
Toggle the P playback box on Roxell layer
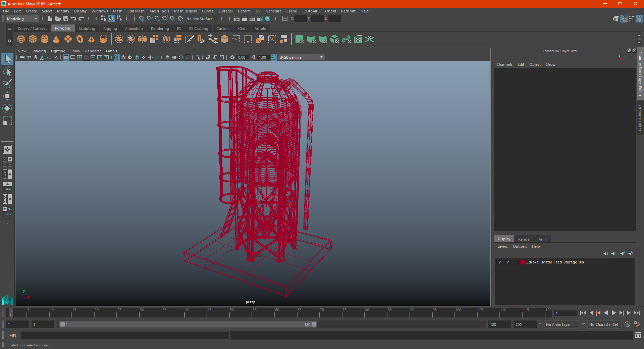click(507, 262)
